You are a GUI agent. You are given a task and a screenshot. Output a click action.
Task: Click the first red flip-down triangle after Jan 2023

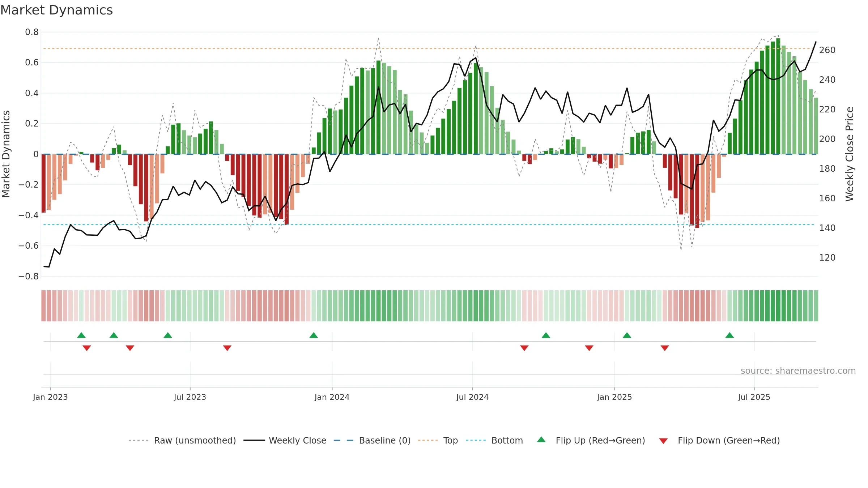tap(87, 348)
